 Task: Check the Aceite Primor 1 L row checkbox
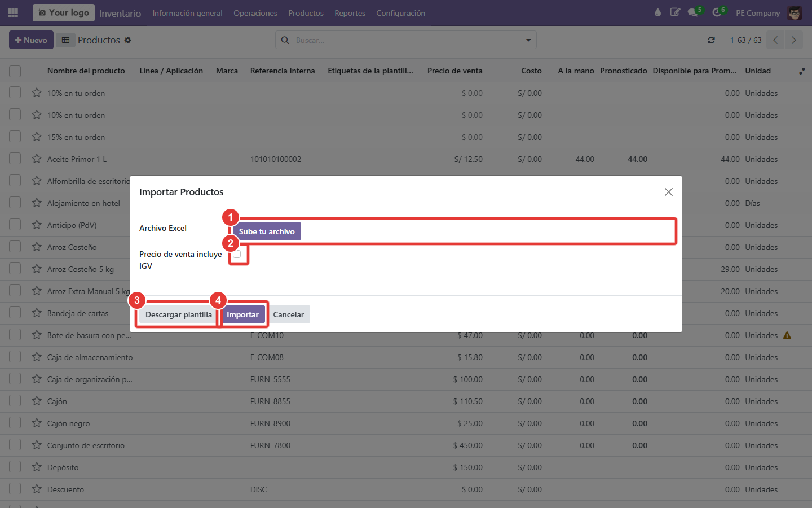pos(15,159)
